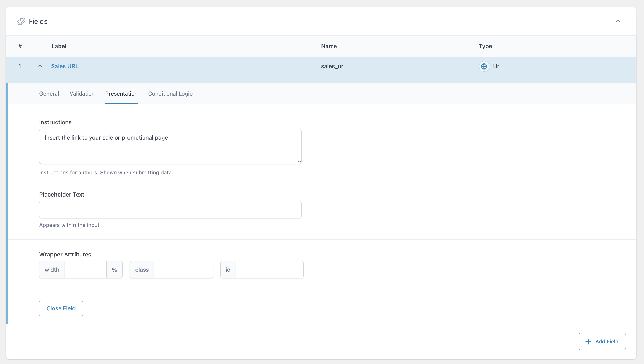644x364 pixels.
Task: Click the sales_url name text
Action: pyautogui.click(x=333, y=66)
